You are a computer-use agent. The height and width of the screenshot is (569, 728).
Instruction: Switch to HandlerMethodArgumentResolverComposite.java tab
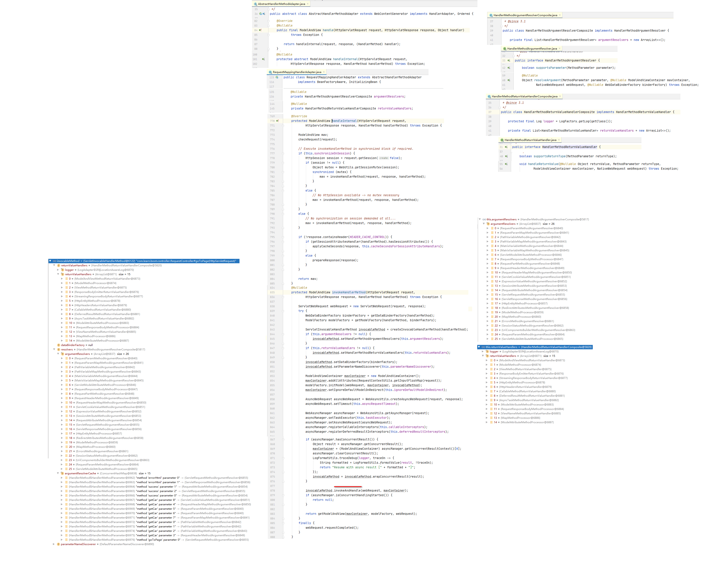525,15
